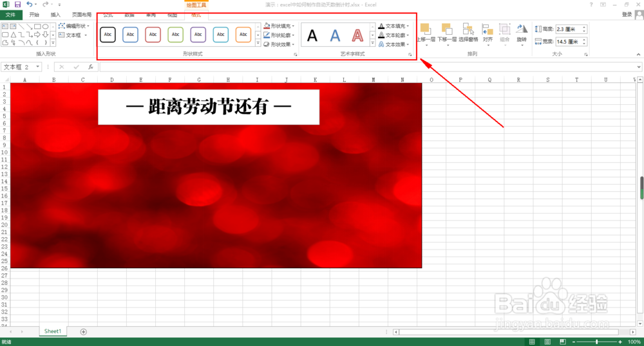Switch to the 开始 (Home) tab
This screenshot has height=346, width=644.
click(34, 15)
